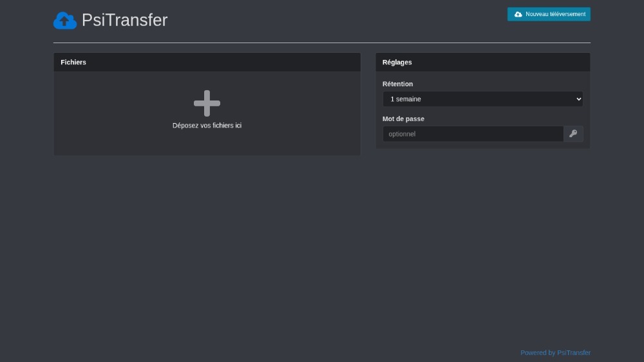Select the '1 semaine' retention value
This screenshot has height=362, width=644.
point(406,99)
